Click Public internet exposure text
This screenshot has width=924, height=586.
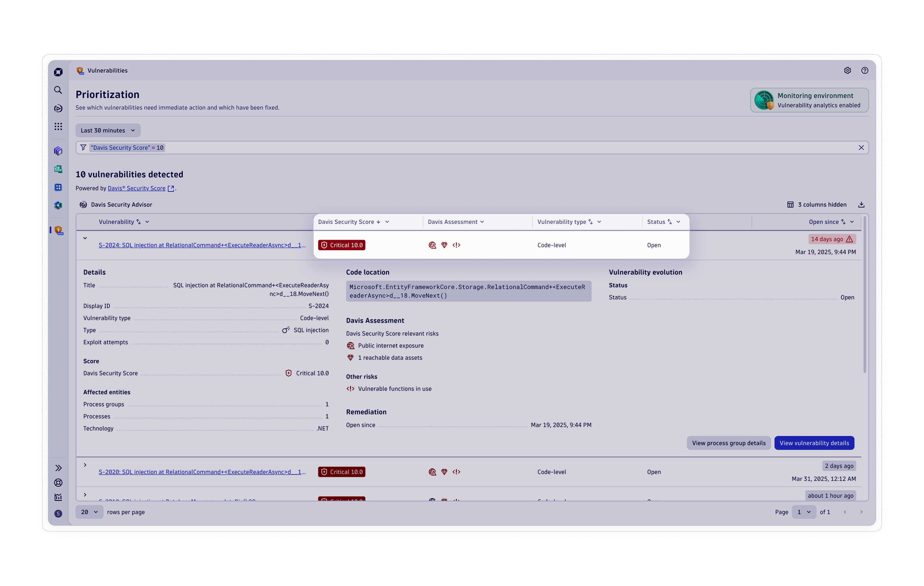pyautogui.click(x=391, y=346)
